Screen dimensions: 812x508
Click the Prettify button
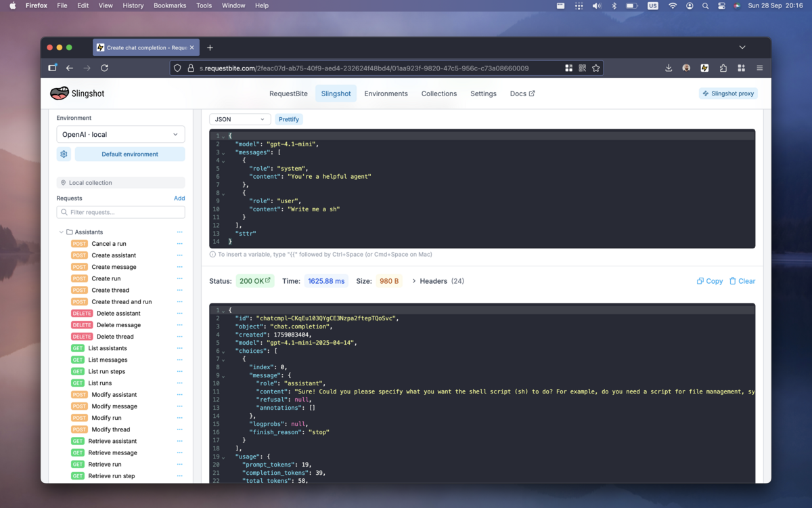(288, 119)
